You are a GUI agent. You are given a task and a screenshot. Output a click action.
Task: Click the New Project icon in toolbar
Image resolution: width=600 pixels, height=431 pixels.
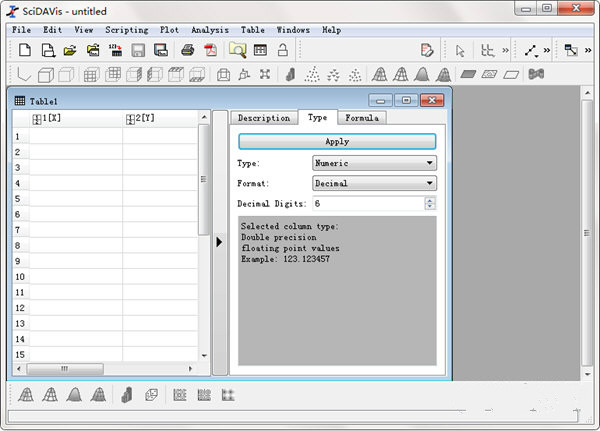(x=25, y=50)
